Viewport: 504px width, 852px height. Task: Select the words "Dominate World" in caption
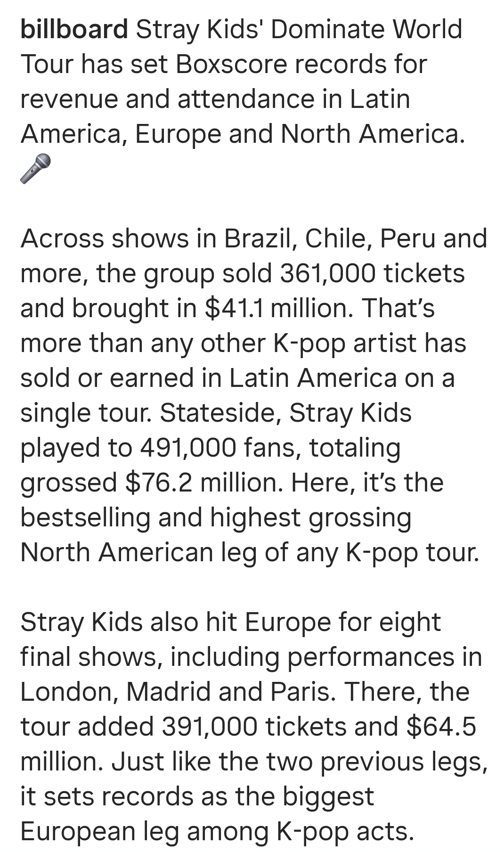tap(366, 29)
